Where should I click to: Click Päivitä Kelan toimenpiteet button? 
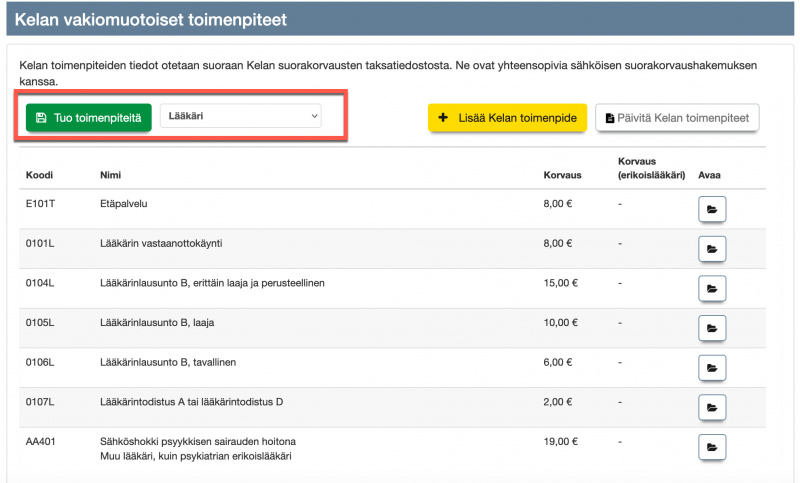677,118
